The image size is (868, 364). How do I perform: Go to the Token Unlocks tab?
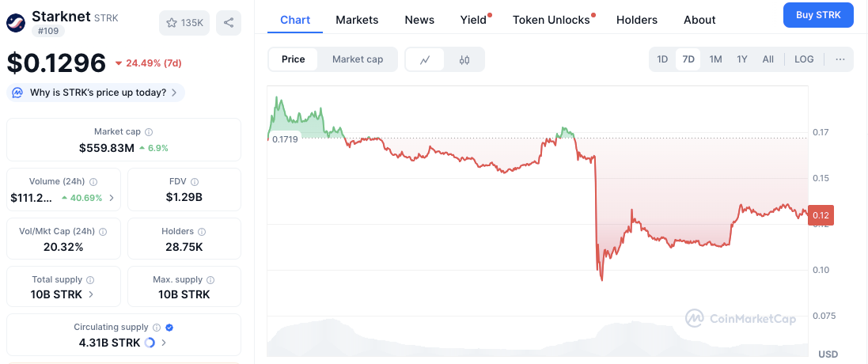pos(552,20)
